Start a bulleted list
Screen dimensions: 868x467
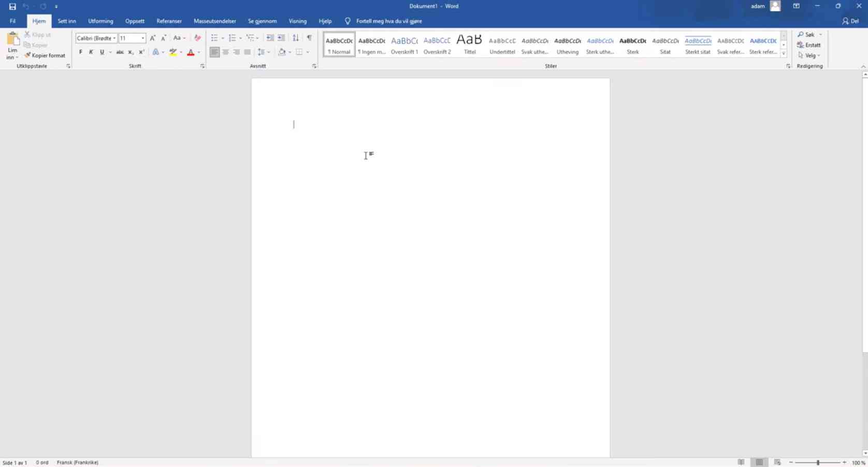click(214, 38)
